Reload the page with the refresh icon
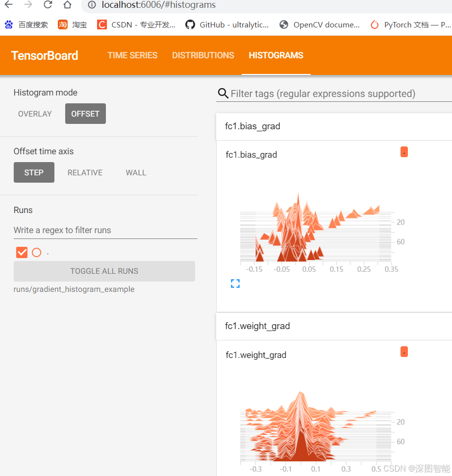The image size is (452, 476). [x=48, y=4]
